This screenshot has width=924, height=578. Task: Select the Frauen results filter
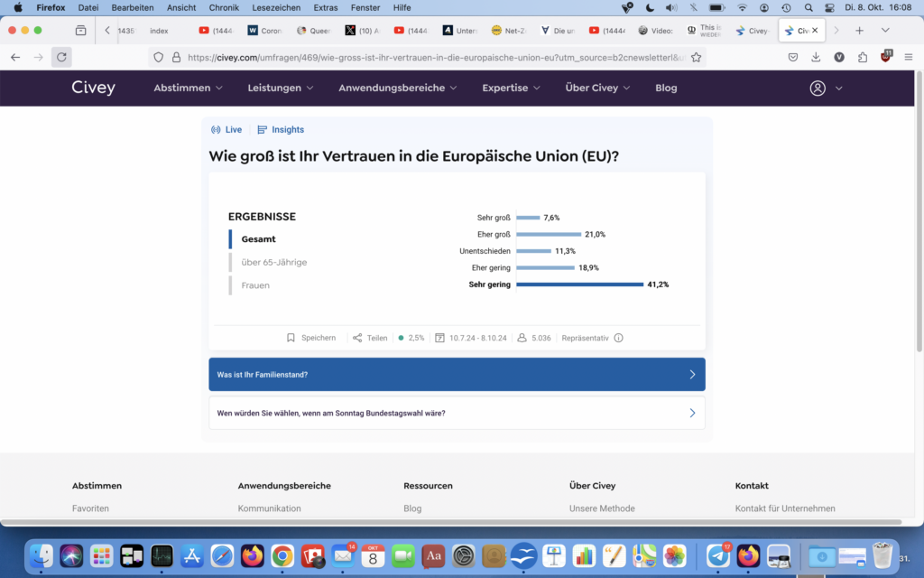click(x=255, y=285)
